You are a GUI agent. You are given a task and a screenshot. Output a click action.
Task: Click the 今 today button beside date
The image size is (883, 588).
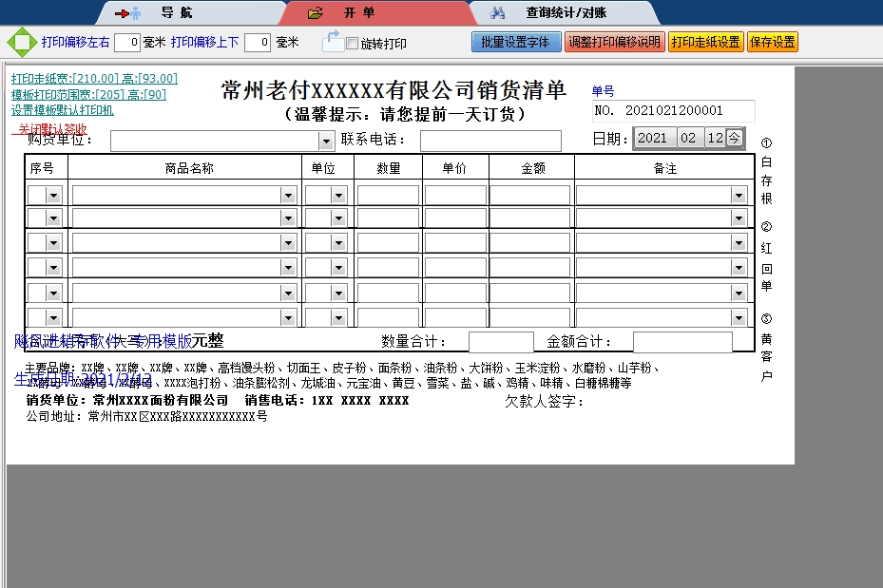[735, 138]
